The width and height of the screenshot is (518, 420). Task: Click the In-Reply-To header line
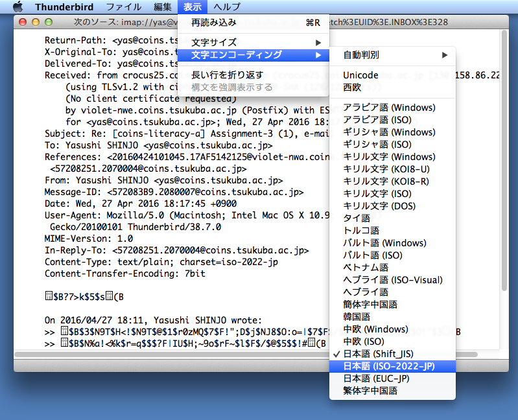click(177, 251)
